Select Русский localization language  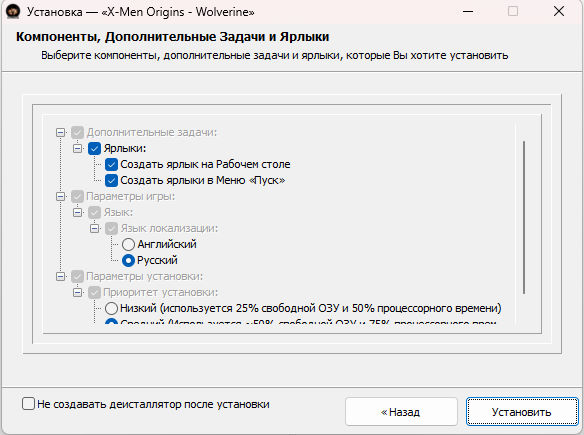tap(128, 260)
